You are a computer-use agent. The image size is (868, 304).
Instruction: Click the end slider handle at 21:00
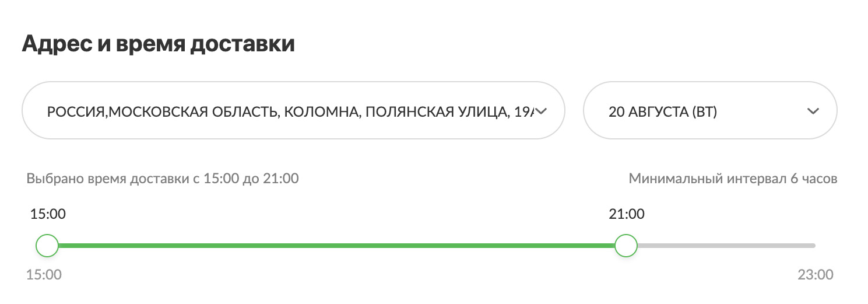(x=626, y=246)
